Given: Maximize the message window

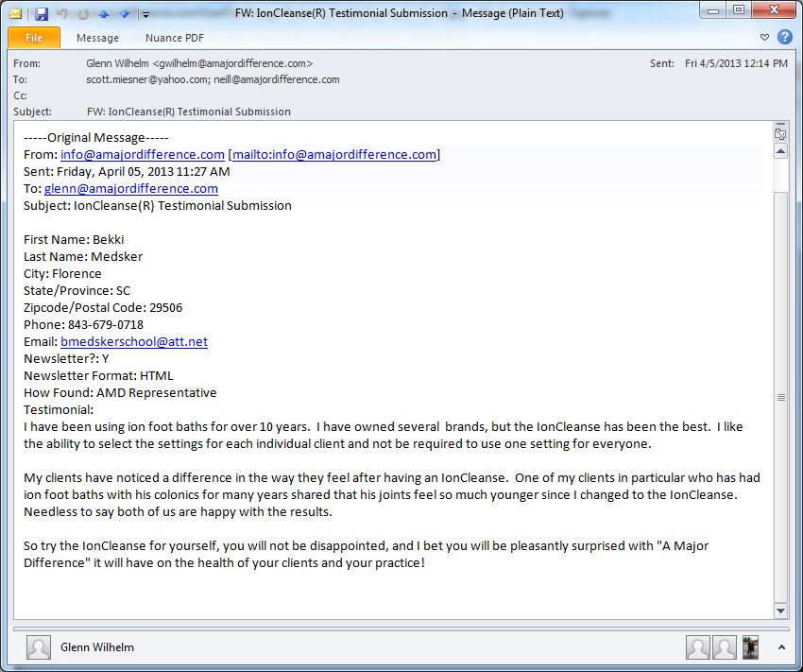Looking at the screenshot, I should (x=738, y=10).
